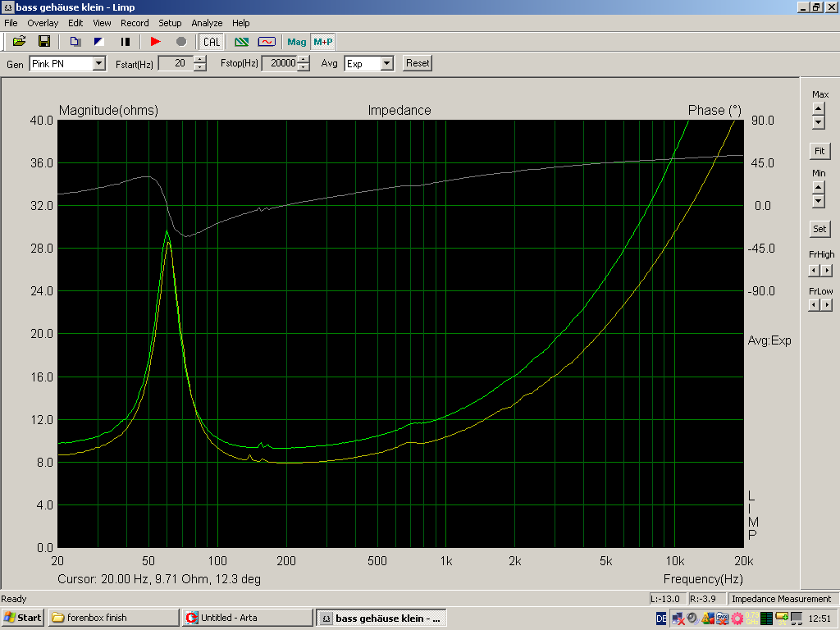Expand the Avg Exp dropdown
This screenshot has width=840, height=630.
(x=386, y=63)
